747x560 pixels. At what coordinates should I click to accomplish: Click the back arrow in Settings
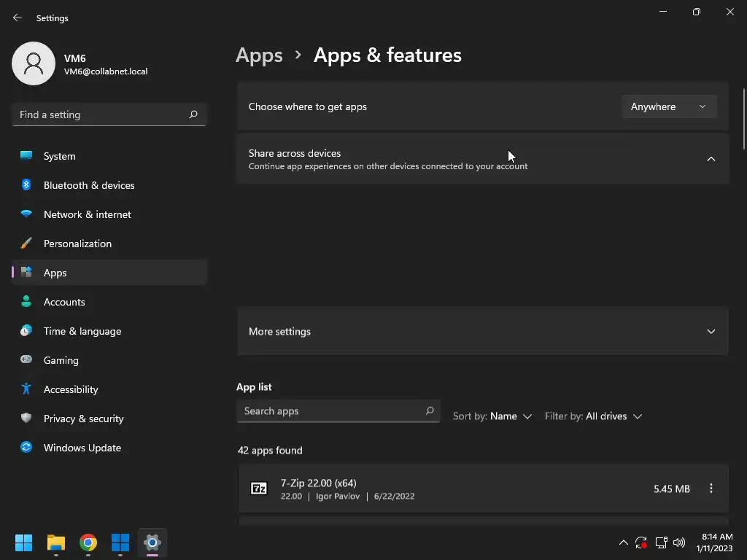[18, 17]
